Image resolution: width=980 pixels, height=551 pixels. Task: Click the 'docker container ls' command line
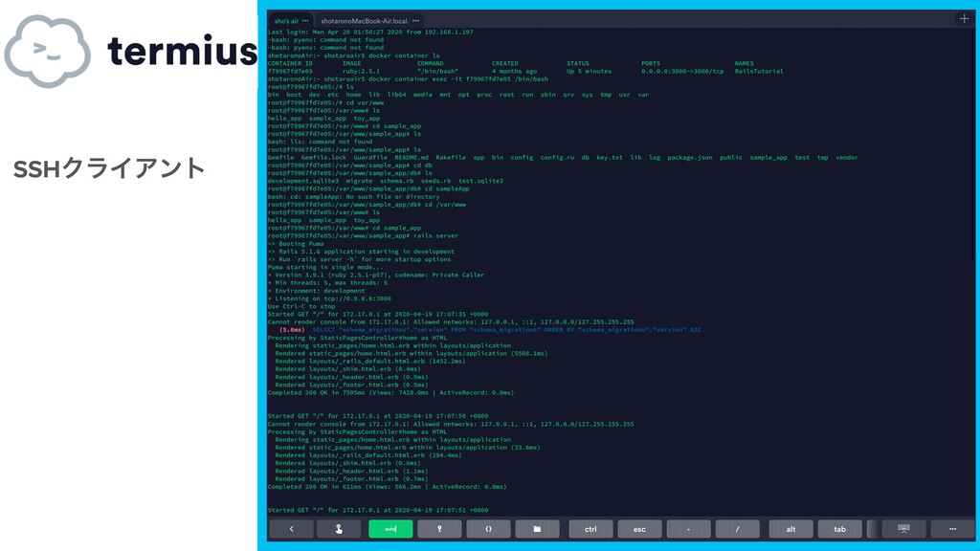click(354, 55)
